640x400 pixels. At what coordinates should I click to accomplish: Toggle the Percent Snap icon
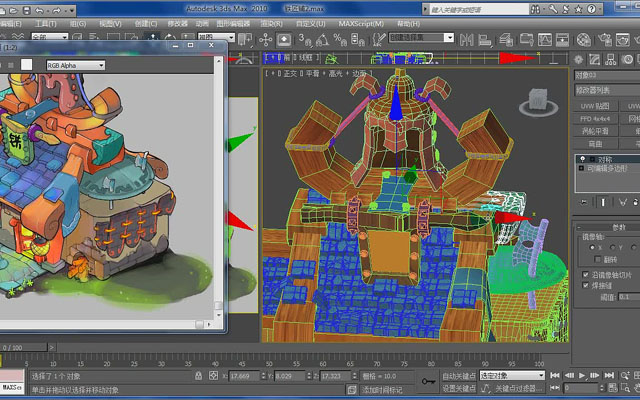pos(340,40)
